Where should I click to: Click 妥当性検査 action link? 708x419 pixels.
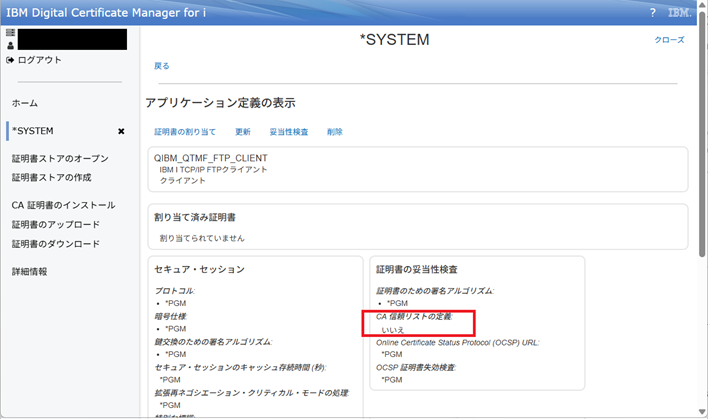(289, 132)
